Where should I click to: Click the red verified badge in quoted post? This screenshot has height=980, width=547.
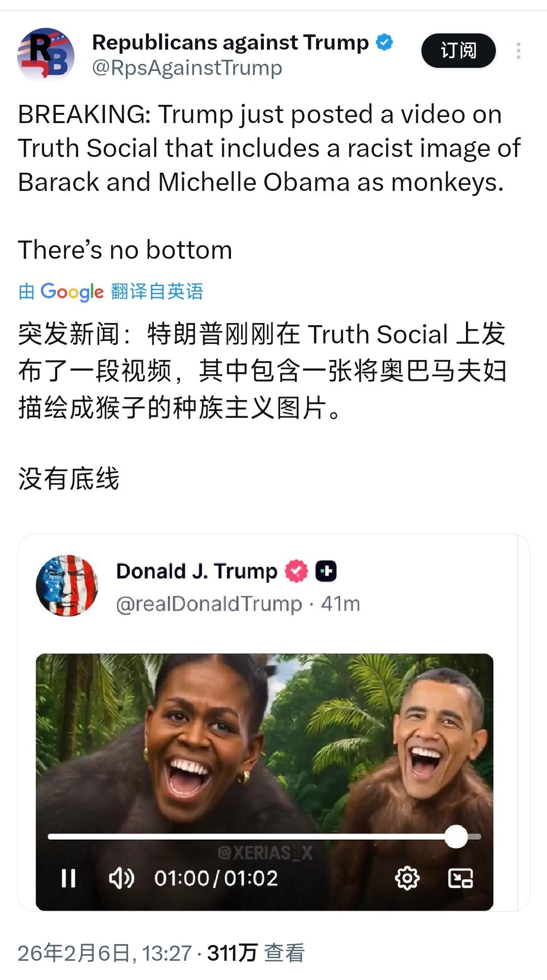point(296,571)
